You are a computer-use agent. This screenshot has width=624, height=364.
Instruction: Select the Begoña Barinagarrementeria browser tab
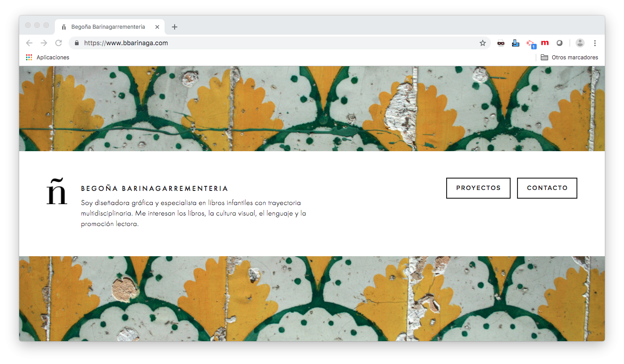tap(110, 27)
